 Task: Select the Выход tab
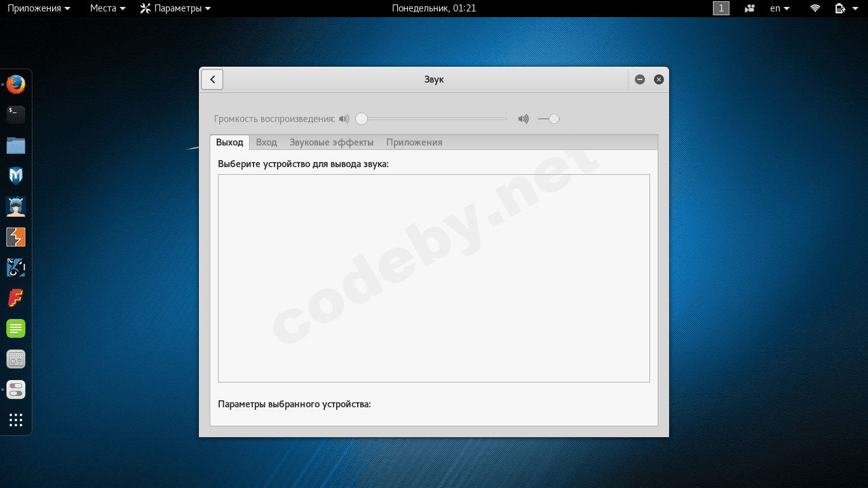click(x=229, y=142)
